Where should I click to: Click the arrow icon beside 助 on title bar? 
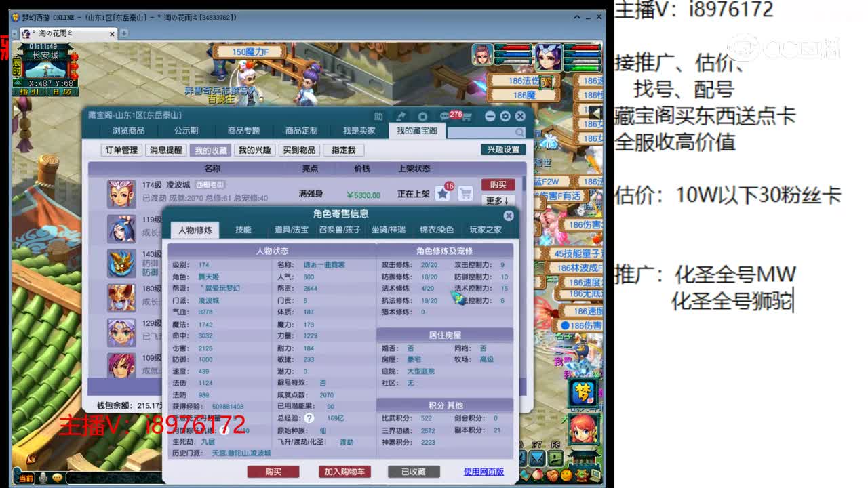(401, 115)
